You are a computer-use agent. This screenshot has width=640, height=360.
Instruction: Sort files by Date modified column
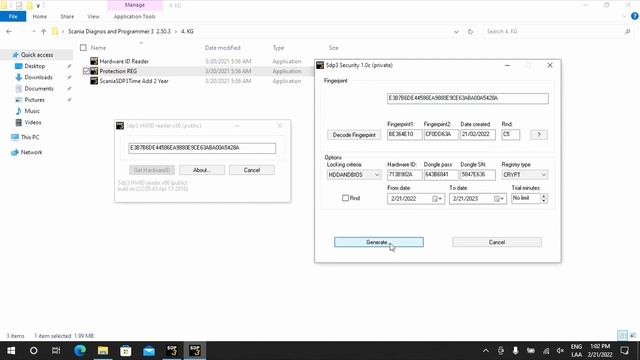pyautogui.click(x=222, y=48)
